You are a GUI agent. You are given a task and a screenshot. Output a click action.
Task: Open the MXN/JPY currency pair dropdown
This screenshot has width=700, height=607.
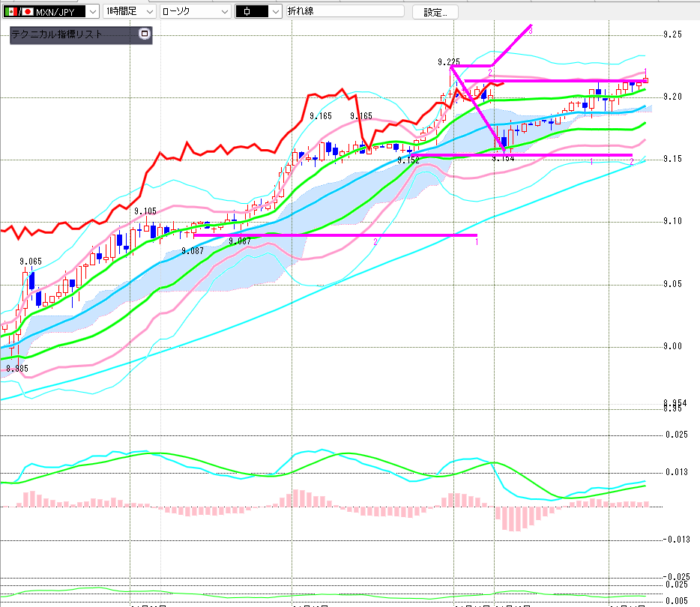[x=91, y=12]
